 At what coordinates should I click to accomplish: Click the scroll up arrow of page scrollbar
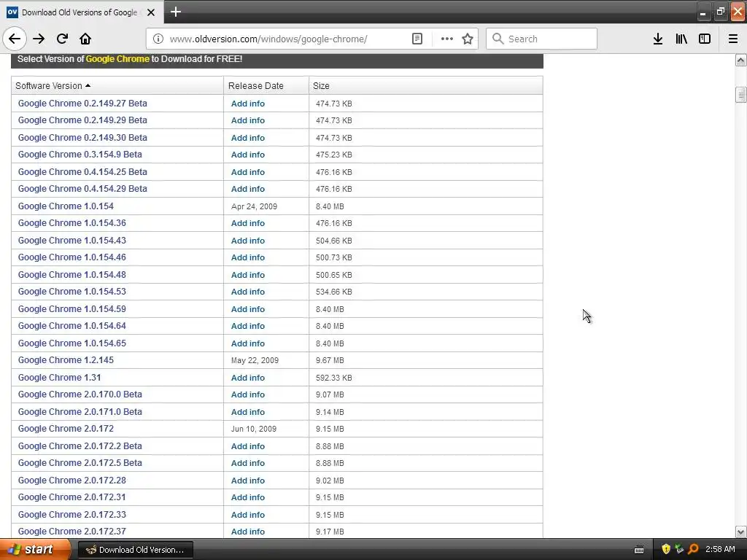[x=740, y=60]
